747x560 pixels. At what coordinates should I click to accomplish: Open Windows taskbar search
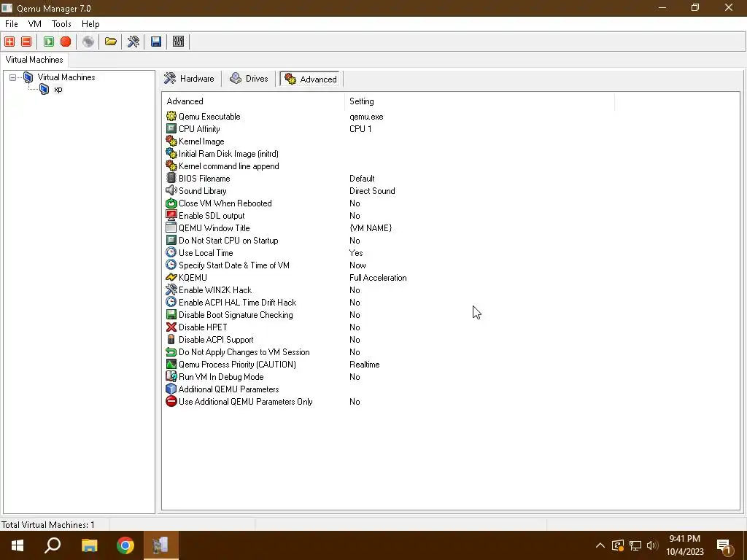point(53,545)
